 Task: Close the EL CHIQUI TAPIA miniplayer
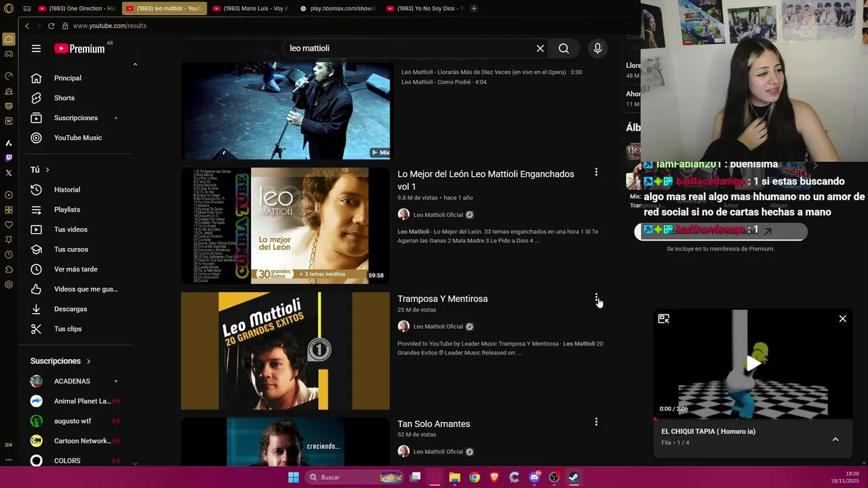[842, 319]
